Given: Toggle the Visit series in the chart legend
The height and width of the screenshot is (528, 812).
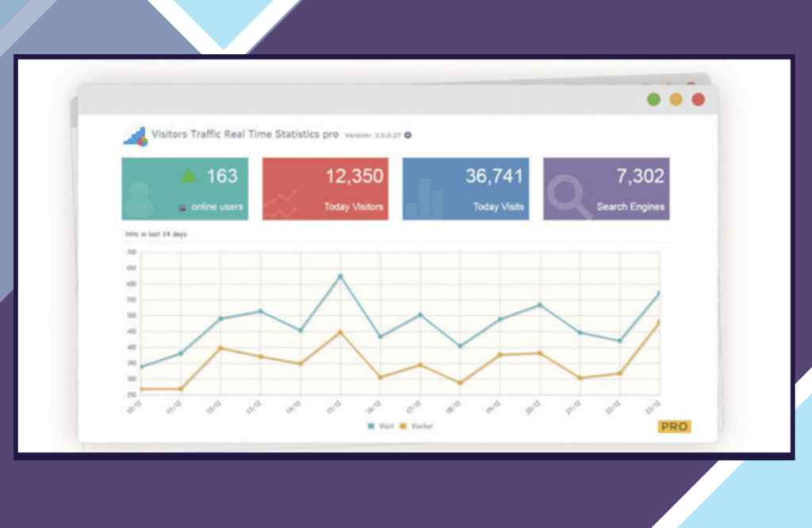Looking at the screenshot, I should [x=380, y=427].
